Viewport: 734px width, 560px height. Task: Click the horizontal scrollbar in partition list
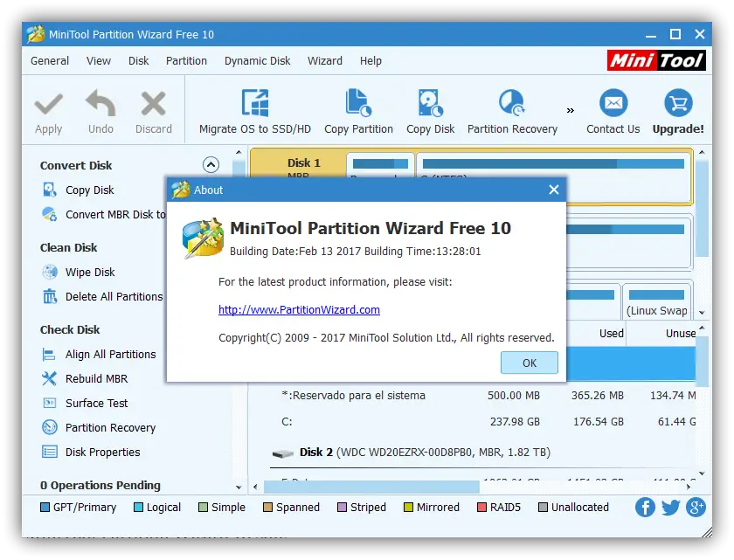coord(371,487)
